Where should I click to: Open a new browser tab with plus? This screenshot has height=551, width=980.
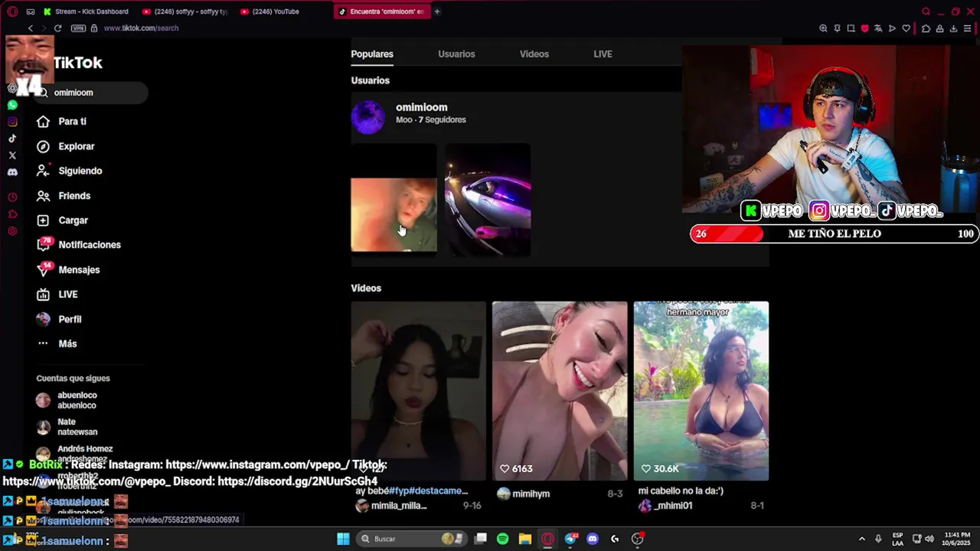437,11
